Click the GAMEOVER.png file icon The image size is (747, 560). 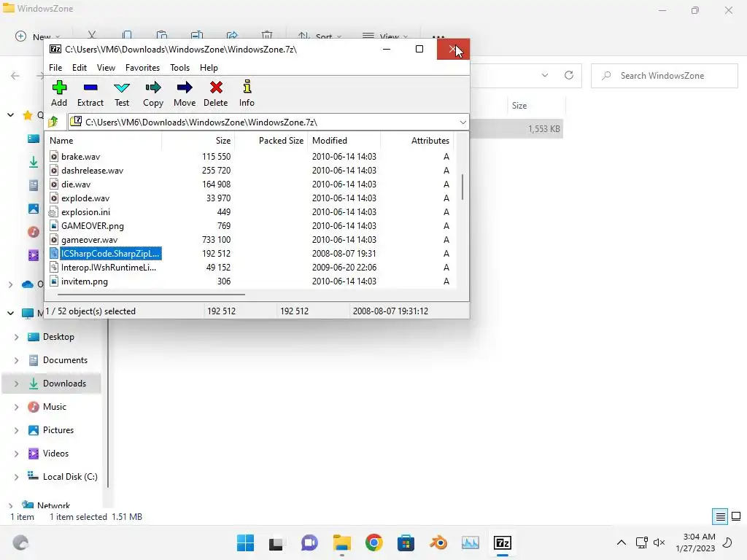(x=54, y=225)
